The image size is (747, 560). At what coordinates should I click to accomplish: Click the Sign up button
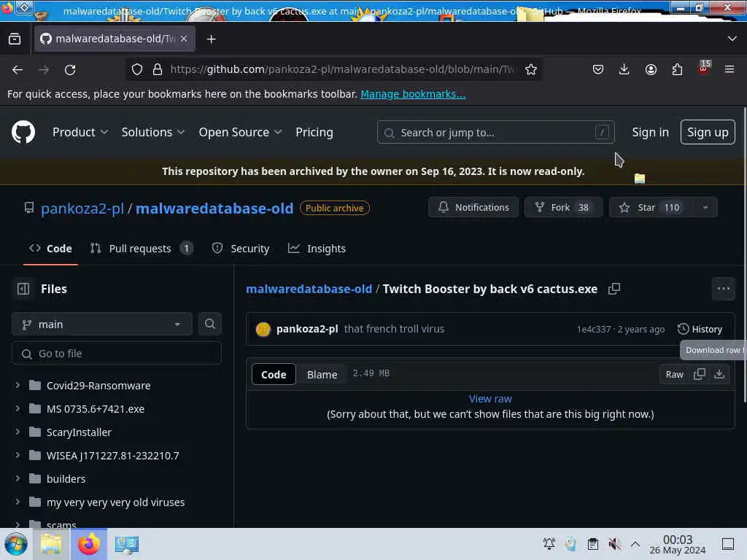click(x=708, y=132)
